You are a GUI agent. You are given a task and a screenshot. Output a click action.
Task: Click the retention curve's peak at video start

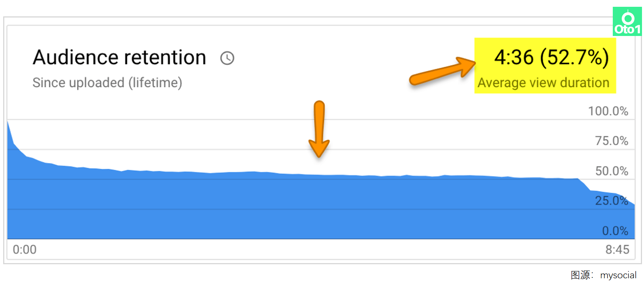tap(8, 122)
